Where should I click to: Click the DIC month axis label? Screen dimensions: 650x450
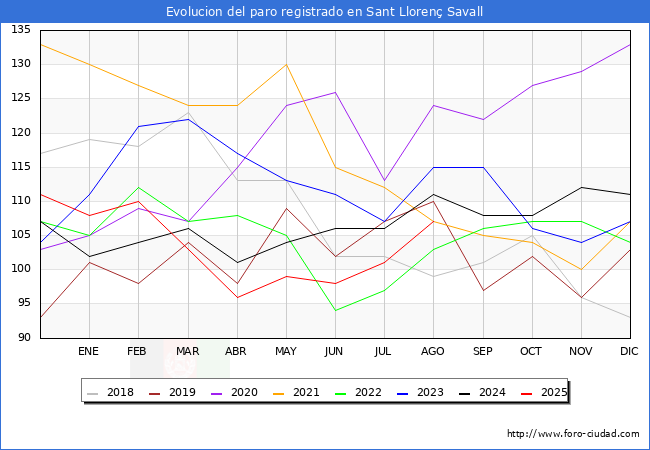pos(629,351)
